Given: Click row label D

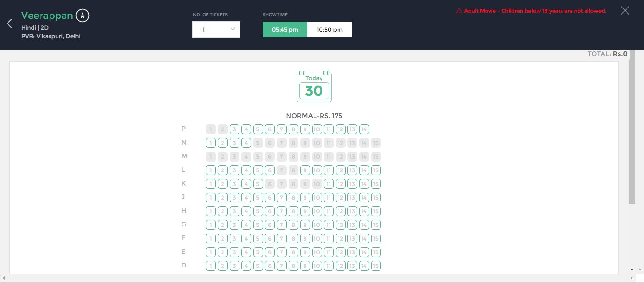Looking at the screenshot, I should click(x=184, y=265).
